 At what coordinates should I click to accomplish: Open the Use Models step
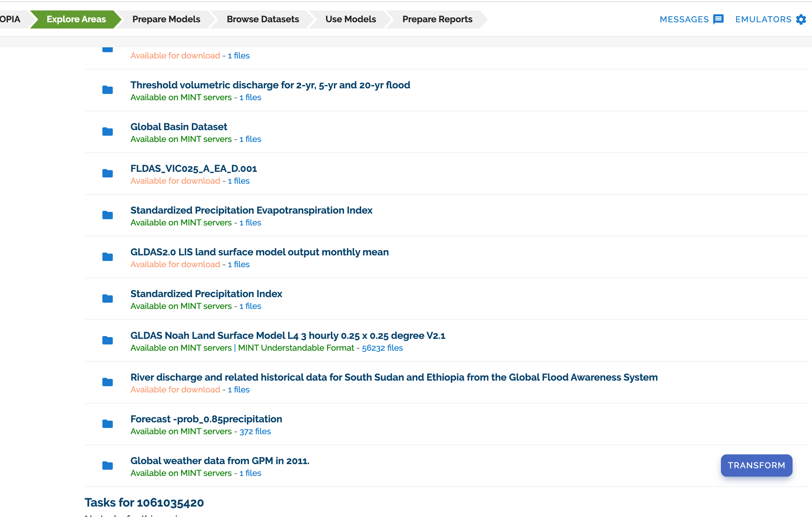(351, 19)
